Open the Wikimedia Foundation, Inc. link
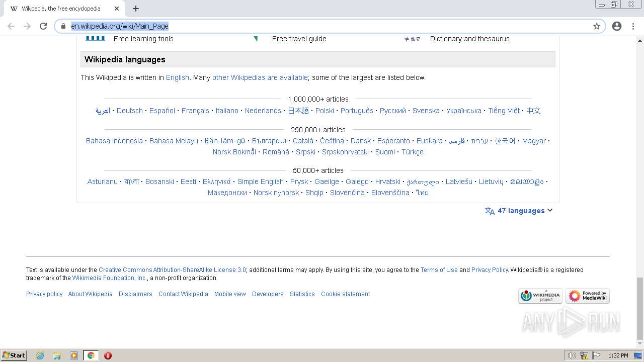The width and height of the screenshot is (644, 362). [x=109, y=278]
